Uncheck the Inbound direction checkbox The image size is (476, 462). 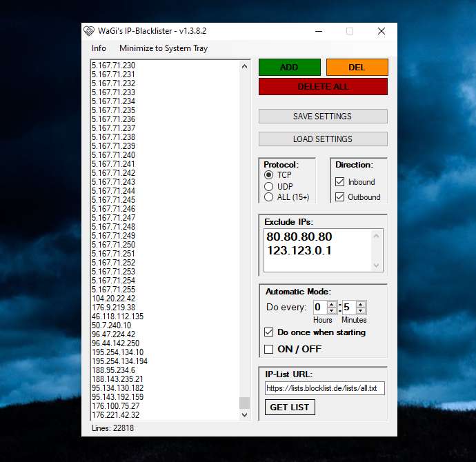(339, 182)
